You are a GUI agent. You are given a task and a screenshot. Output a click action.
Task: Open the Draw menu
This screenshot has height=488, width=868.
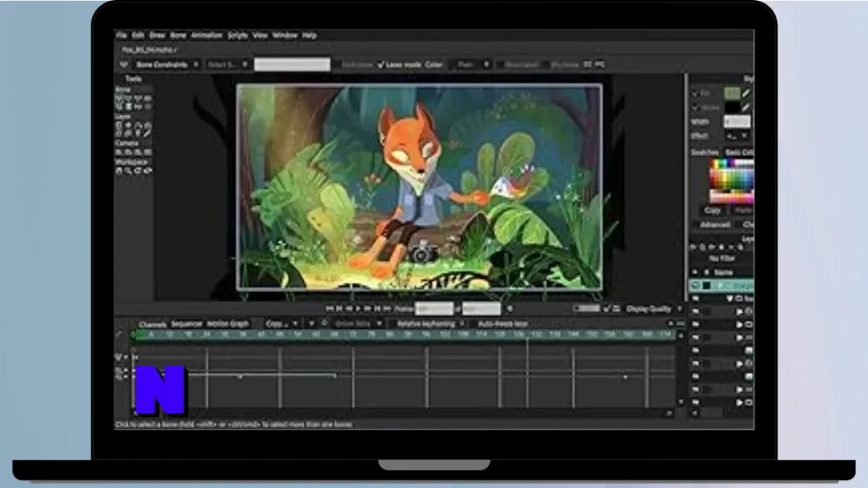click(157, 36)
